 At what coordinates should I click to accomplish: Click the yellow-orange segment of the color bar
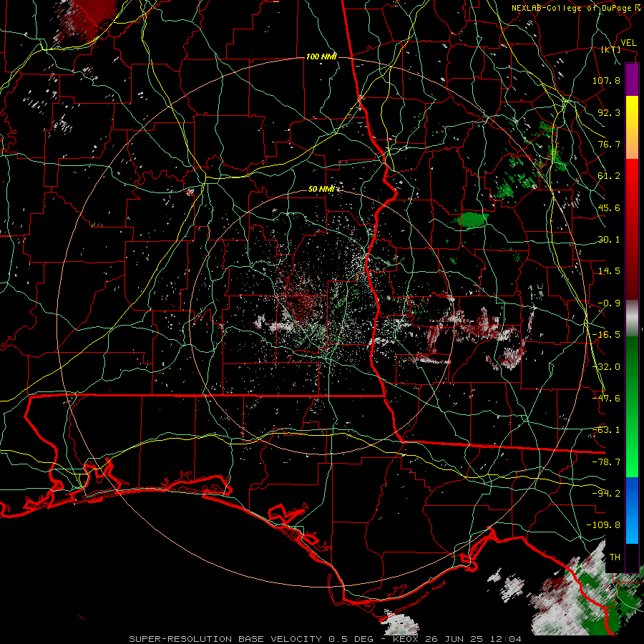tap(632, 127)
